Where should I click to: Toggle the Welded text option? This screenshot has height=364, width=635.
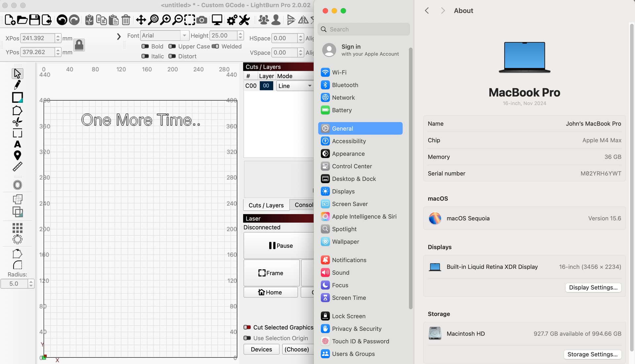pyautogui.click(x=215, y=47)
